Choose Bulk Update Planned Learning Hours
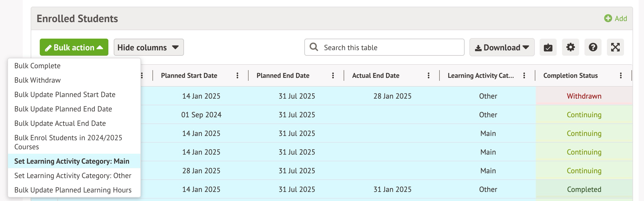Image resolution: width=644 pixels, height=201 pixels. point(73,190)
